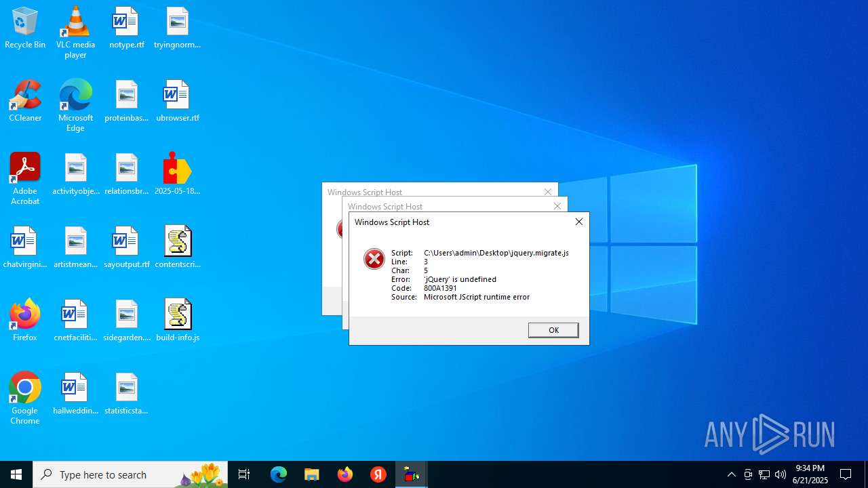The height and width of the screenshot is (488, 868).
Task: Click the front dialog title Windows Script Host
Action: pyautogui.click(x=392, y=222)
